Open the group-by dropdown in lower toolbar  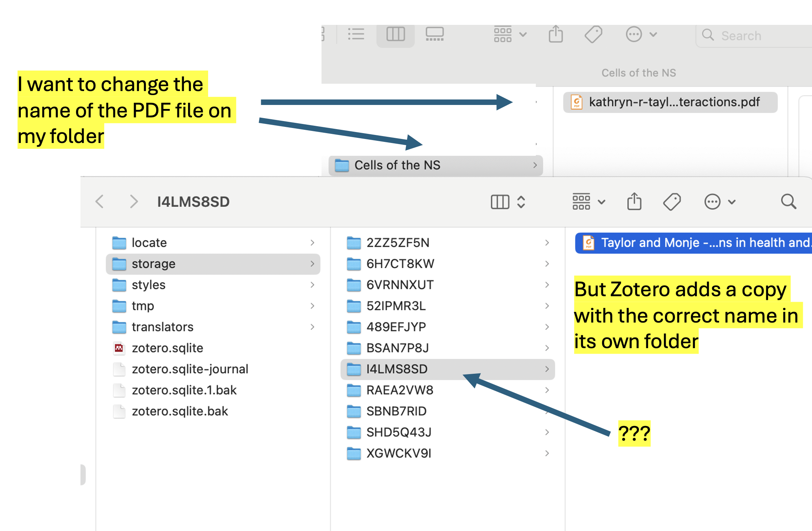589,202
